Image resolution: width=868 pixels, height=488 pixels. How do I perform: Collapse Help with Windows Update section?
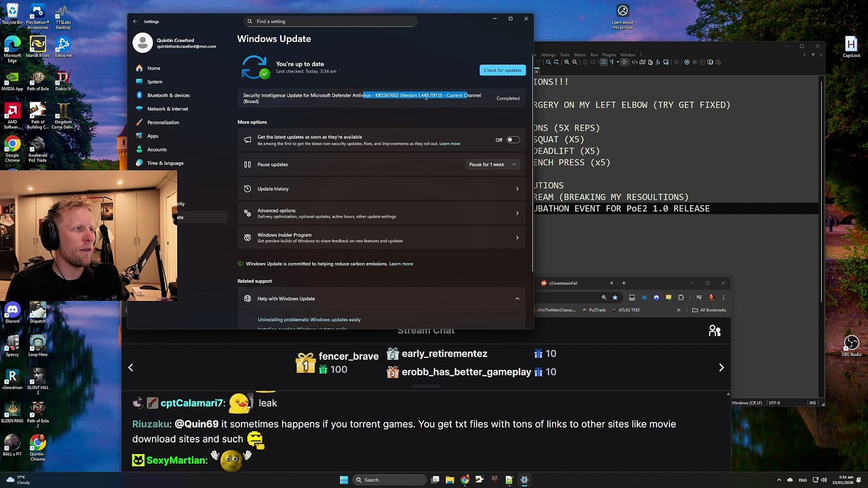tap(517, 298)
